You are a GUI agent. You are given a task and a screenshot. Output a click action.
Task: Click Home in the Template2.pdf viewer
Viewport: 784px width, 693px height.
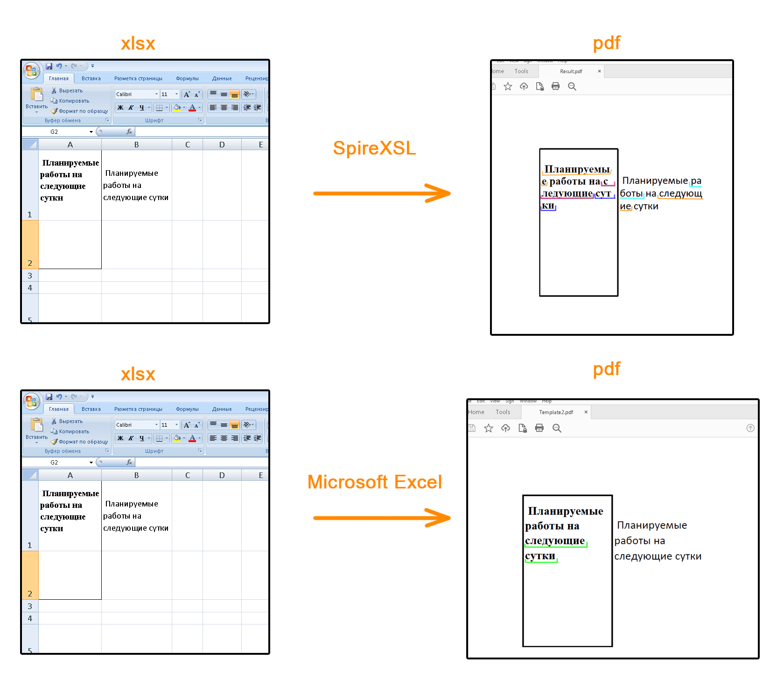click(476, 412)
